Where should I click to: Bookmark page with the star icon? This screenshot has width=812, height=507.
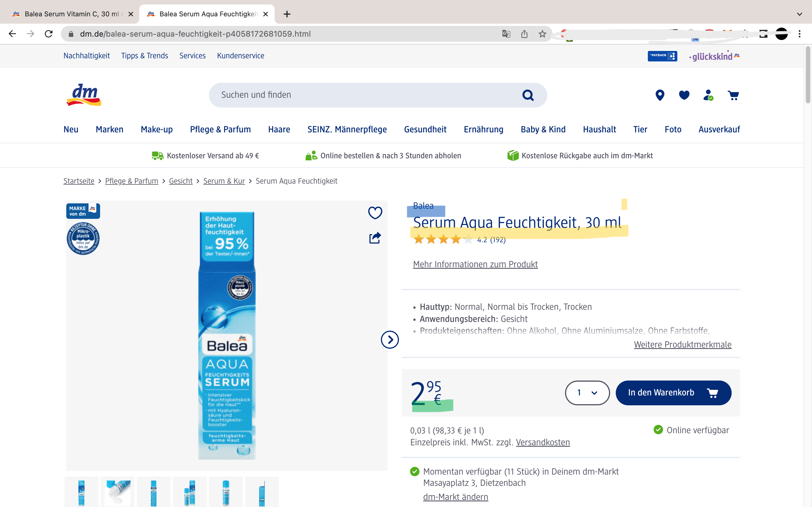(x=542, y=34)
